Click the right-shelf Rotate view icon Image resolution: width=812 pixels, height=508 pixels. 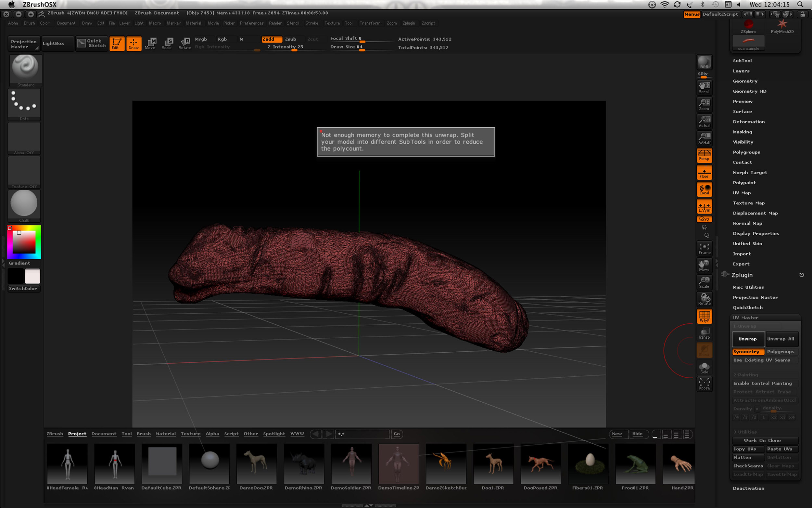tap(704, 299)
